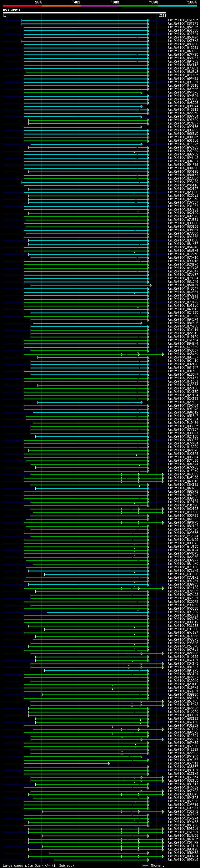Viewport: 200px width, 868px height.
Task: Select the UniRef100_O49903 label
Action: [x=183, y=51]
